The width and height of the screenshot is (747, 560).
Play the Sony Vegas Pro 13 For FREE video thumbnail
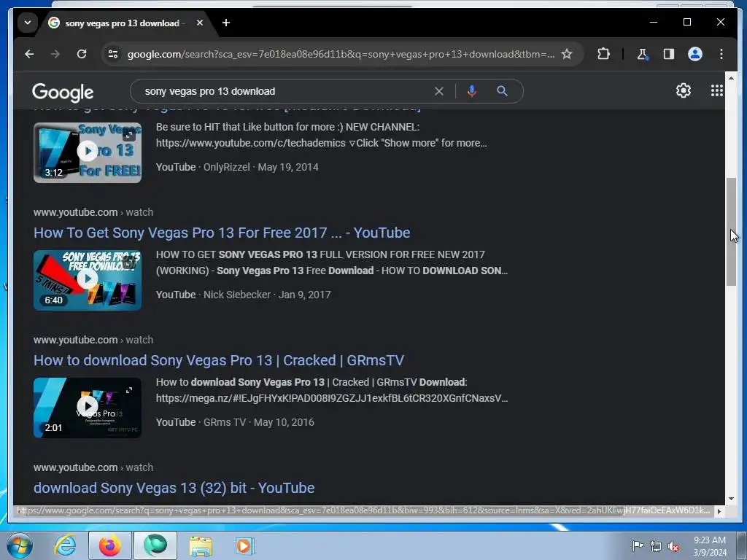(88, 152)
